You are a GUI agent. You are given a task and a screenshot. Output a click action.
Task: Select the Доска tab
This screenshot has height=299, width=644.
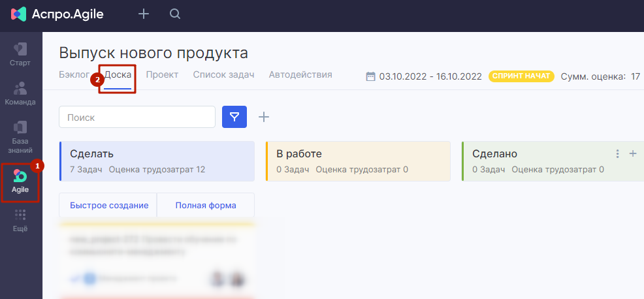(118, 74)
